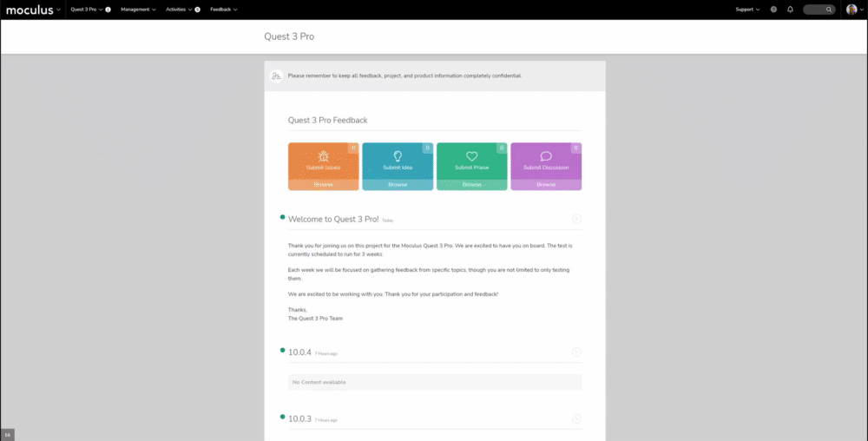Click the confidentiality notice signature icon
This screenshot has height=441, width=868.
[276, 76]
